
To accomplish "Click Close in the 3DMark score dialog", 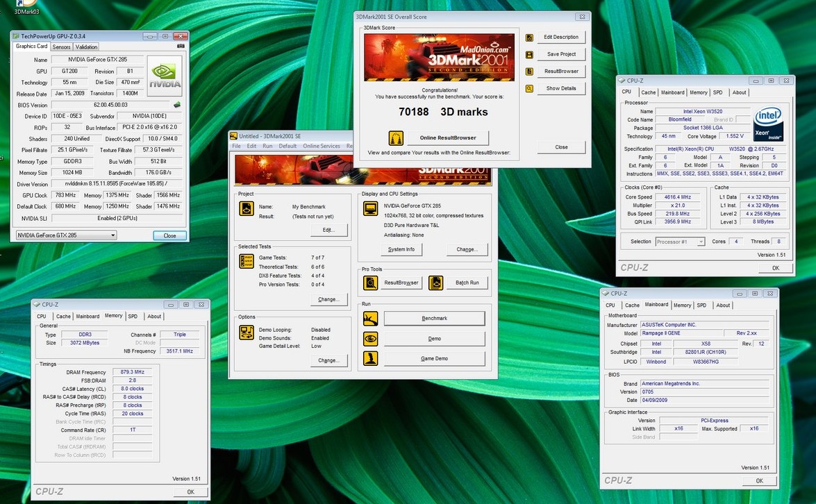I will 561,147.
